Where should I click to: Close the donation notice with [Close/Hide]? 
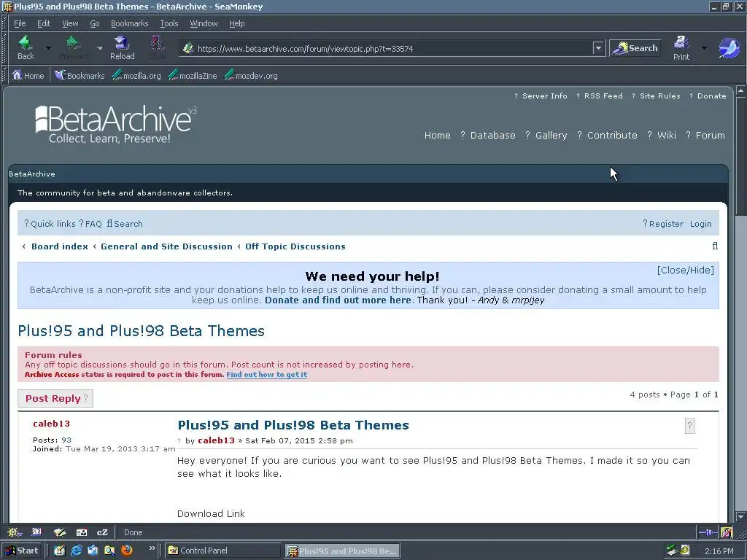686,270
